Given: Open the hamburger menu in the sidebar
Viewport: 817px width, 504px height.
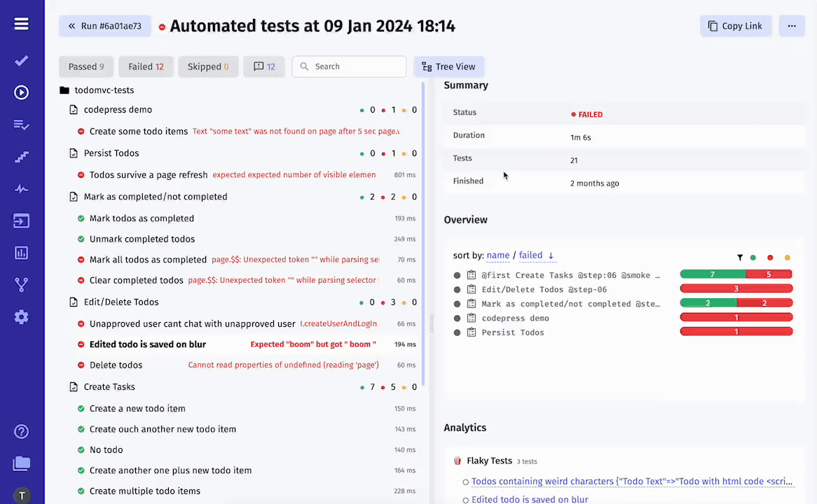Looking at the screenshot, I should point(21,24).
